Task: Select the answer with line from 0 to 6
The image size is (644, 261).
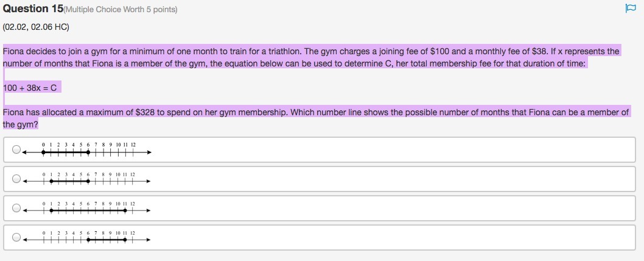Action: (16, 149)
